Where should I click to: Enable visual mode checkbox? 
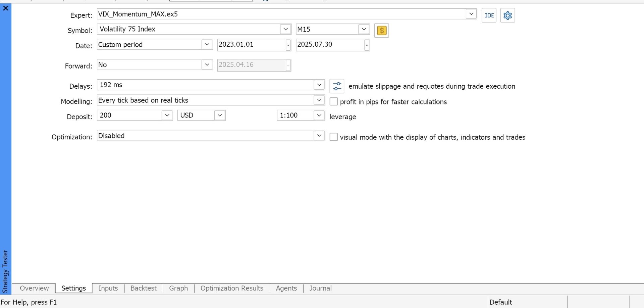pyautogui.click(x=334, y=137)
